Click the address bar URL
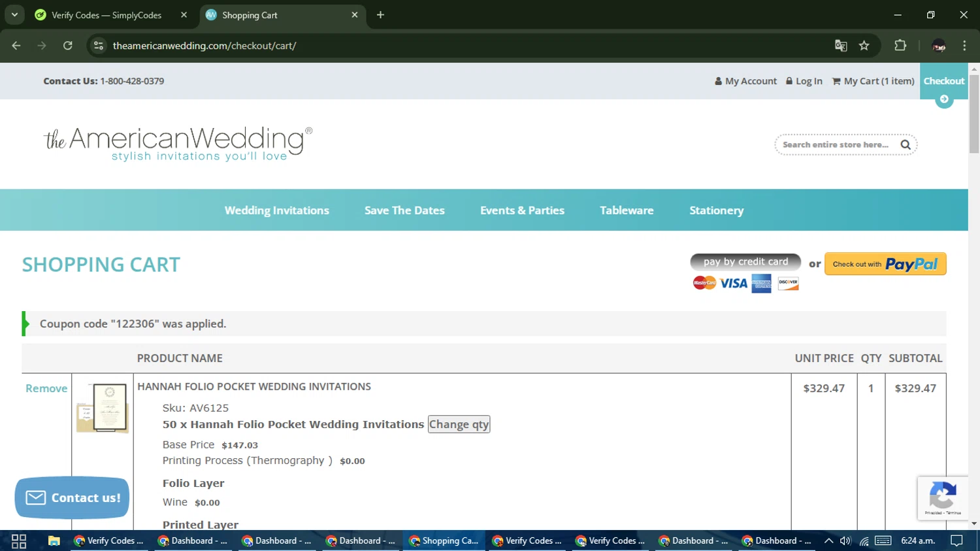This screenshot has height=551, width=980. [204, 46]
